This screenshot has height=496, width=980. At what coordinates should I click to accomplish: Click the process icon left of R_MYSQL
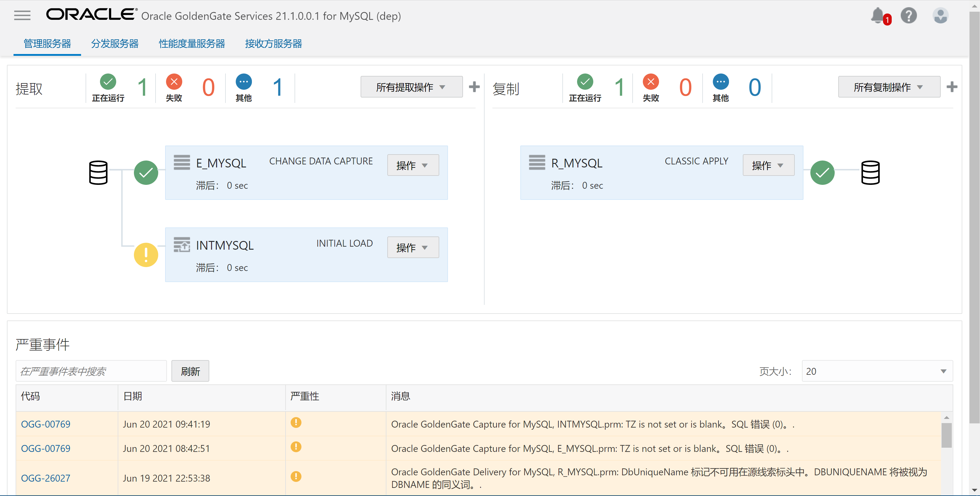coord(537,162)
